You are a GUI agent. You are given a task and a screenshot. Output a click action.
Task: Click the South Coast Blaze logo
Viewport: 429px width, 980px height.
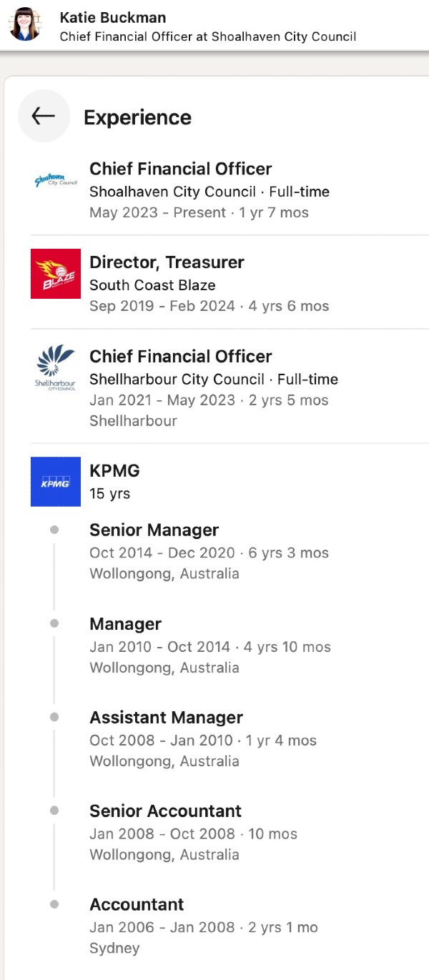56,274
